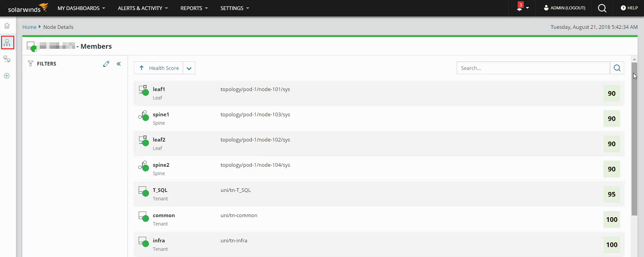Viewport: 644px width, 257px height.
Task: Click the search button beside the Search field
Action: click(x=617, y=68)
